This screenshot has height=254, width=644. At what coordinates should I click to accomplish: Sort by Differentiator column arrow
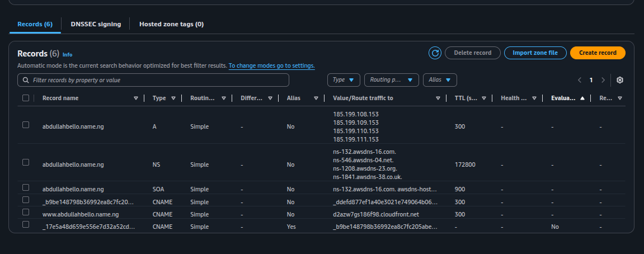click(x=270, y=98)
